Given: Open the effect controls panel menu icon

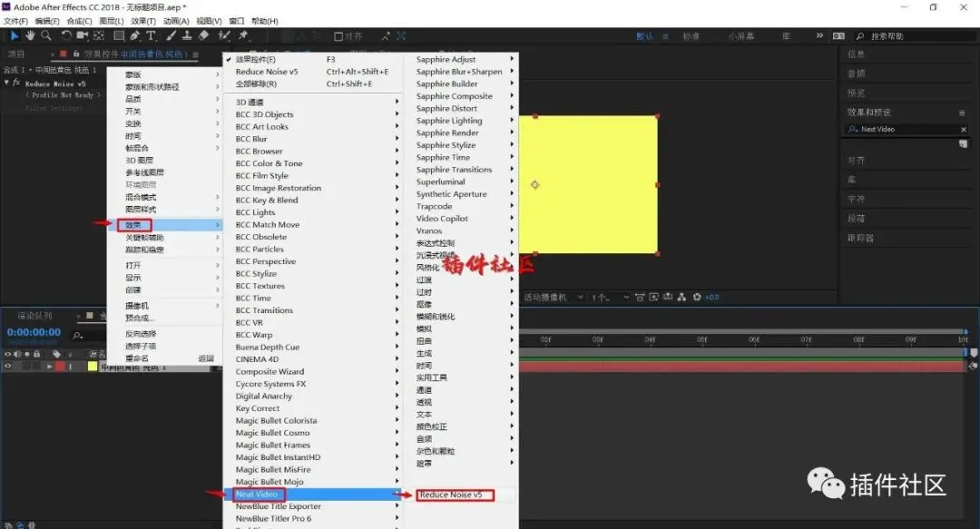Looking at the screenshot, I should click(x=196, y=54).
